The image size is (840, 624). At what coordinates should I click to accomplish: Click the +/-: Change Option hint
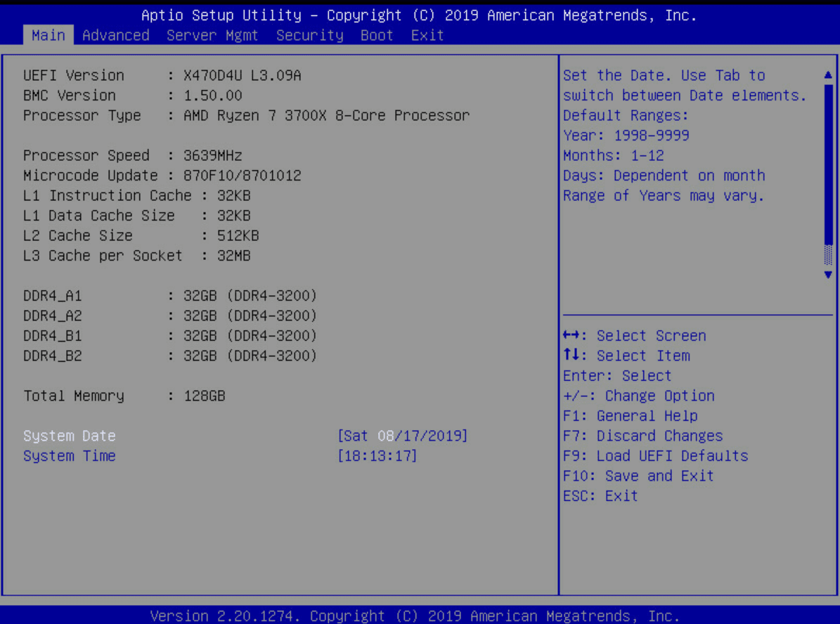639,396
